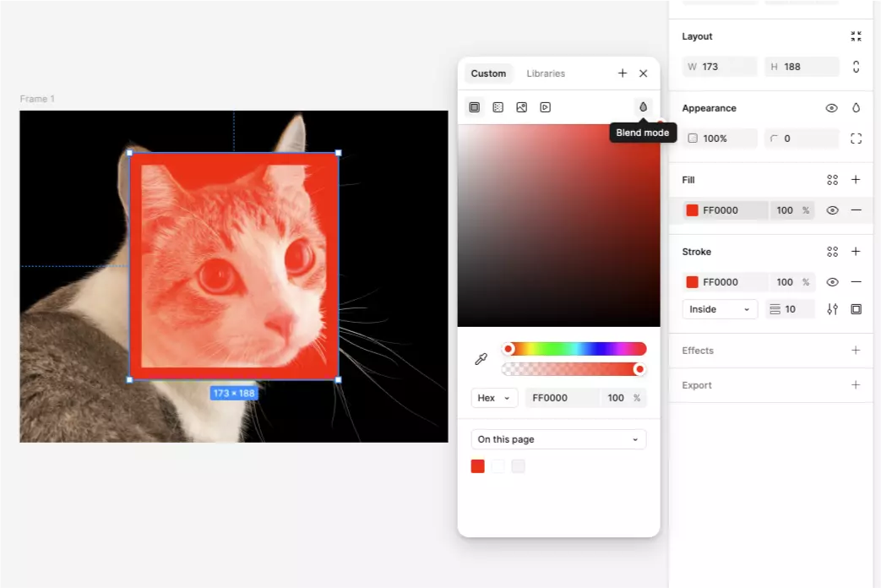Add a new effect with plus icon
Image resolution: width=881 pixels, height=588 pixels.
coord(856,351)
